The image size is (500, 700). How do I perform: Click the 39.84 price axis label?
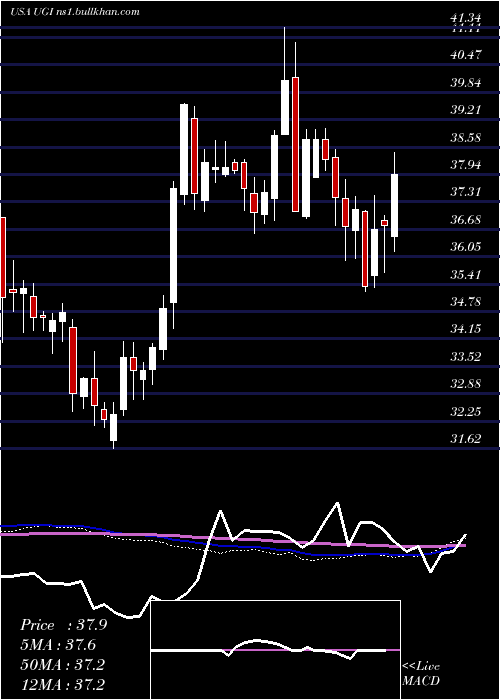point(466,83)
